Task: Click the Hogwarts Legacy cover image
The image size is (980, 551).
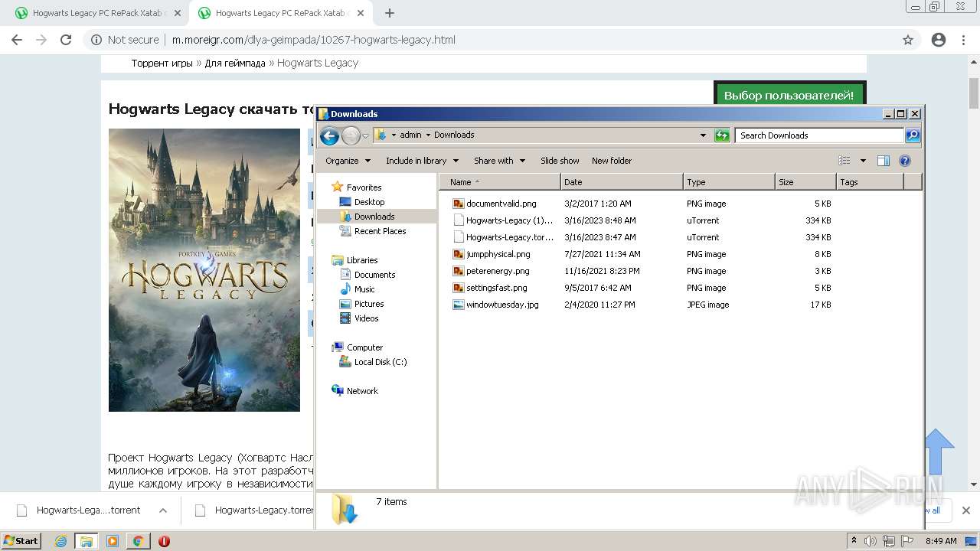Action: 204,270
